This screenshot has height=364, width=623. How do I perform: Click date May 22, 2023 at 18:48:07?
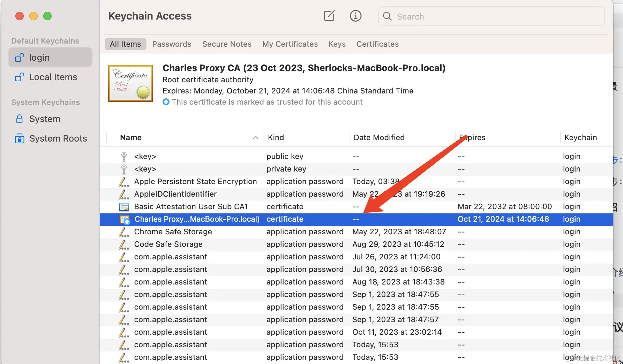(x=399, y=232)
